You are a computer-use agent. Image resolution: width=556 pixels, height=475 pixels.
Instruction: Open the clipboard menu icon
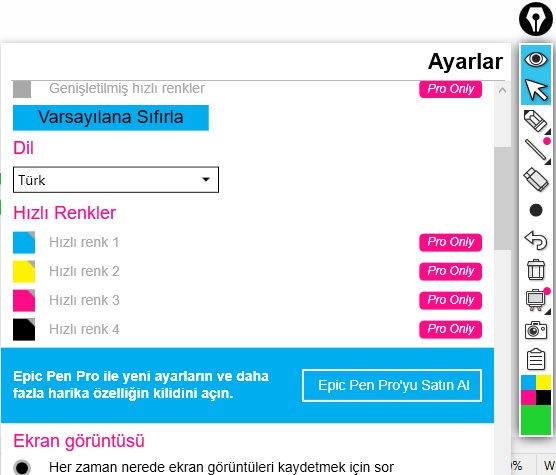point(536,359)
